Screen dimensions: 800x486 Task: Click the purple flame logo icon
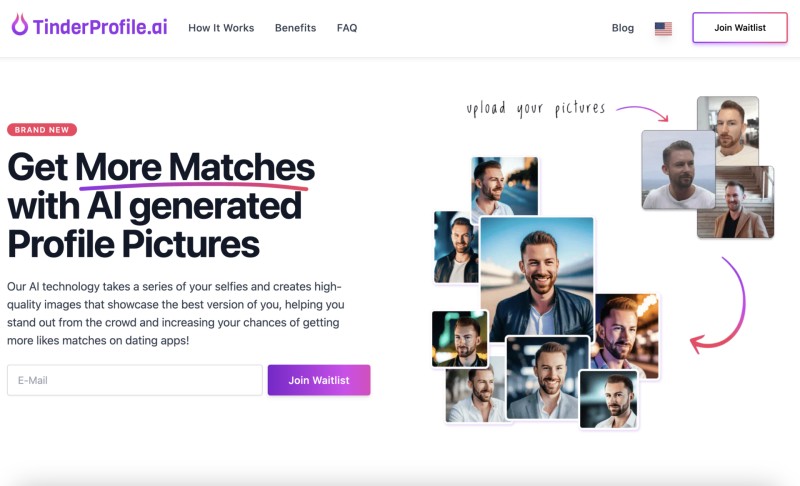click(x=19, y=24)
